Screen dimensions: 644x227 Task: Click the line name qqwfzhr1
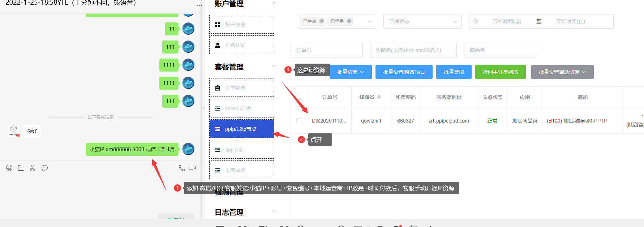(371, 121)
